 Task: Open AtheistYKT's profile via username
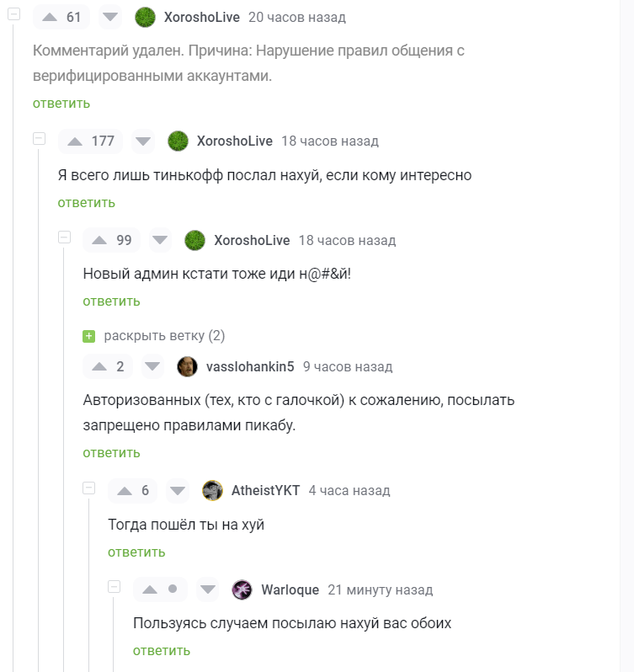265,491
